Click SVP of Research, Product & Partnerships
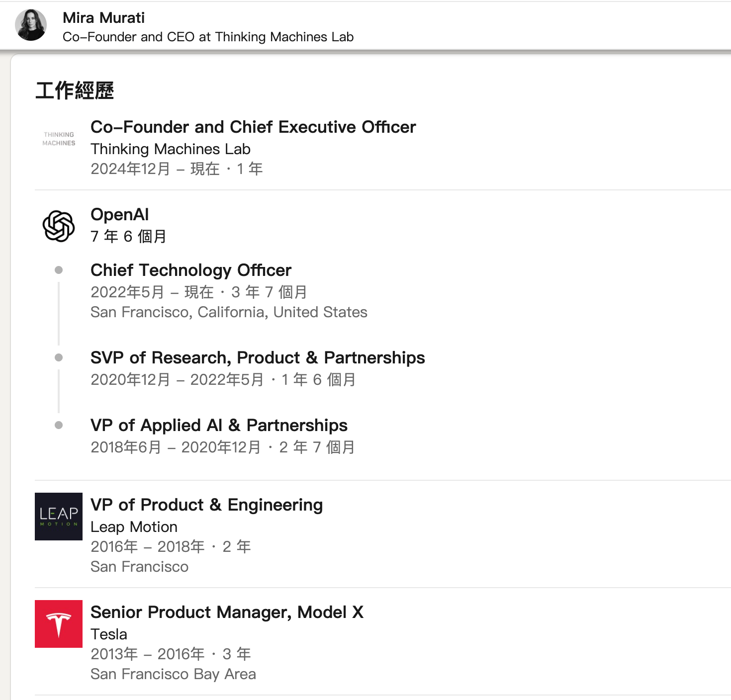The width and height of the screenshot is (731, 700). click(x=257, y=358)
